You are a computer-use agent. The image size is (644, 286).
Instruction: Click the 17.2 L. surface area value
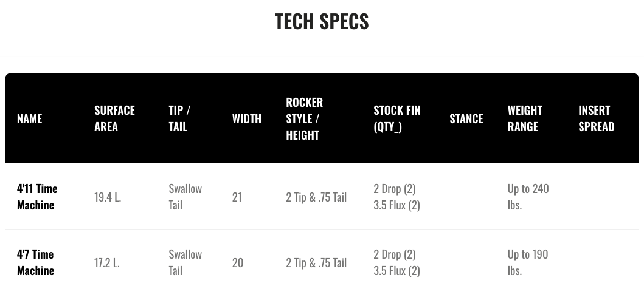(x=107, y=262)
